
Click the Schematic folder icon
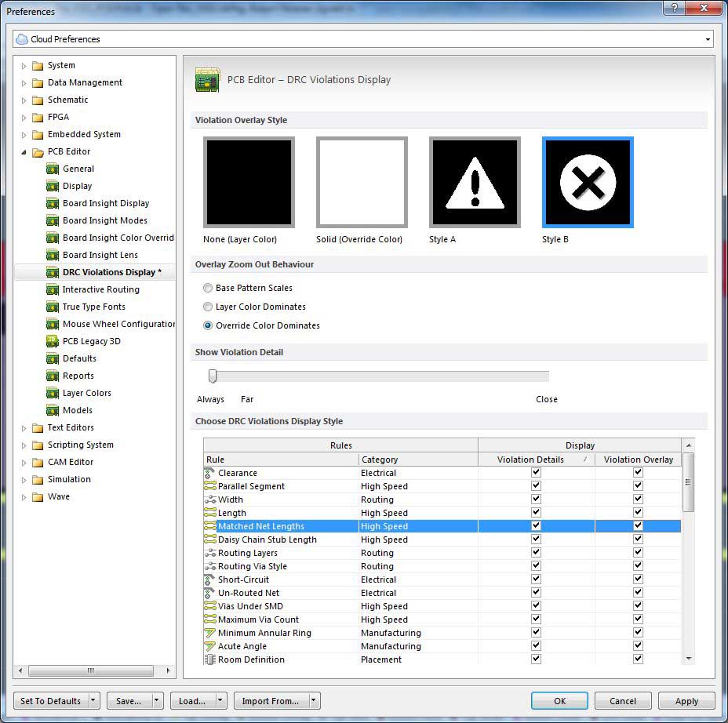point(38,100)
